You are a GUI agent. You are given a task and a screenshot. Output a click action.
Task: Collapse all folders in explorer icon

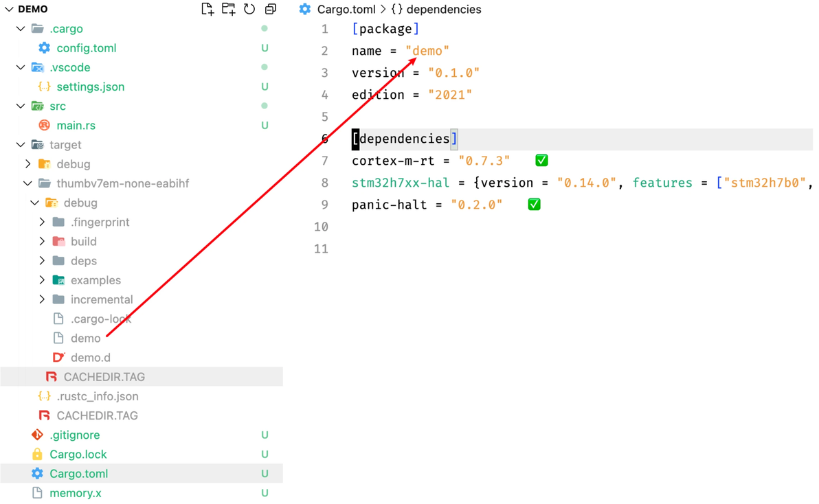(x=271, y=9)
